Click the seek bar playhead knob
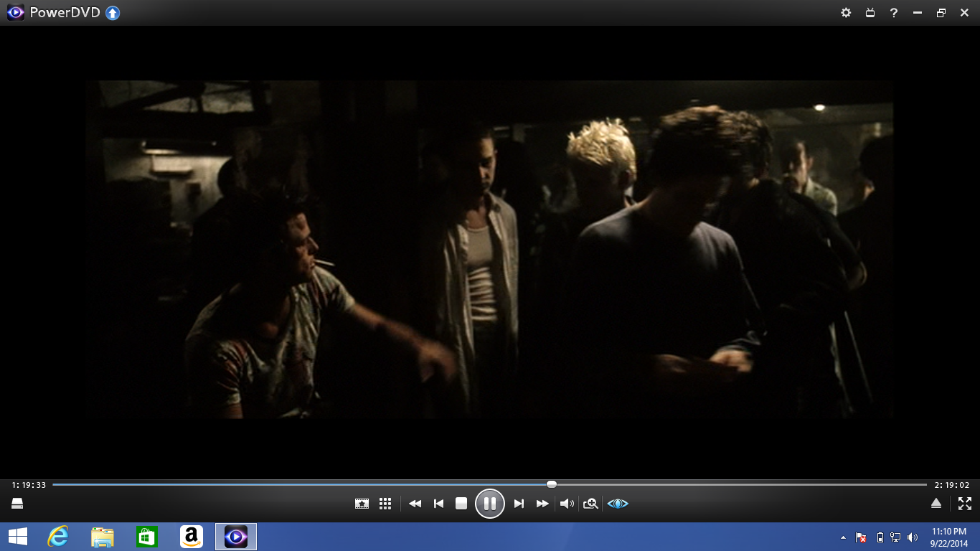 point(552,484)
